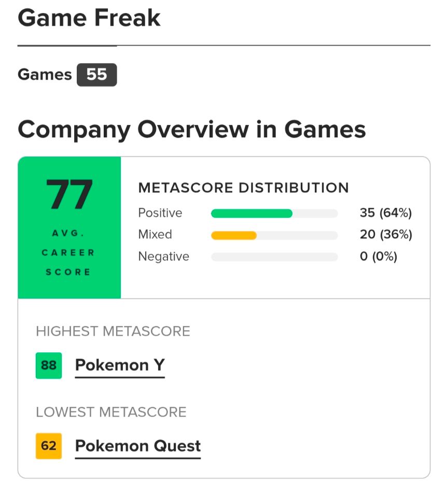Click the Metascore Distribution title

tap(244, 188)
